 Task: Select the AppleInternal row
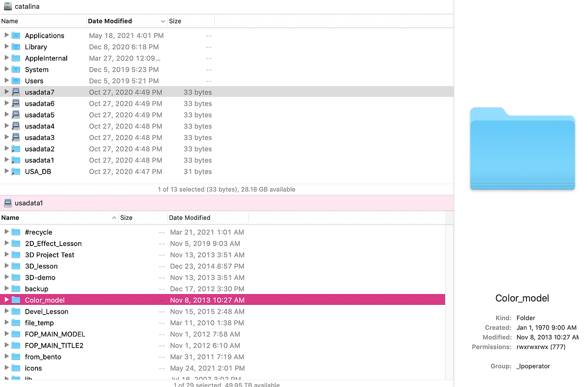click(226, 58)
